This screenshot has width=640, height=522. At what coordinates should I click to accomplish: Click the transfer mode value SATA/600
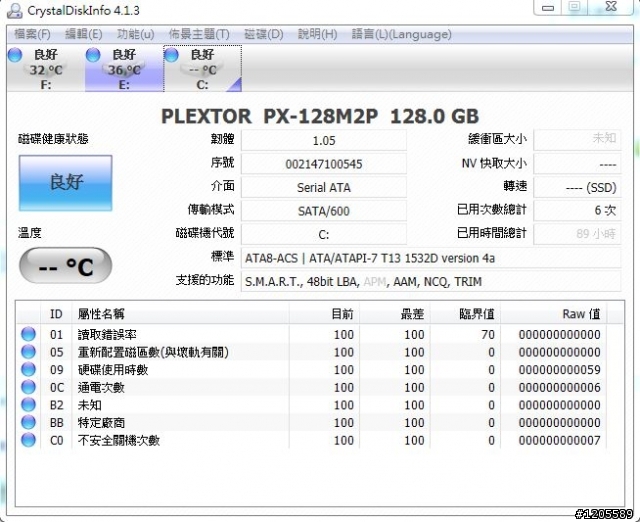[324, 211]
